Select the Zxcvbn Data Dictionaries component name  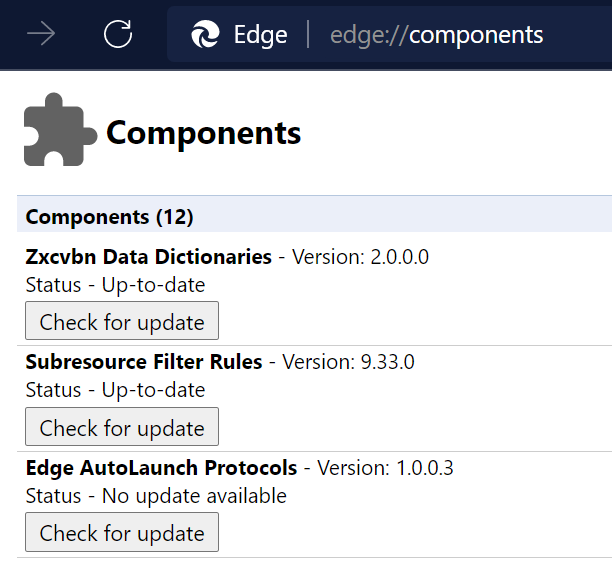tap(148, 257)
